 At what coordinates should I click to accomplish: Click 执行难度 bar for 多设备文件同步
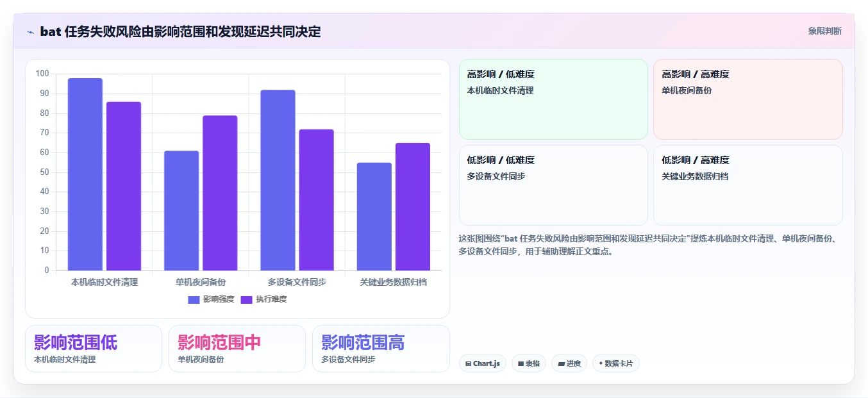[317, 200]
